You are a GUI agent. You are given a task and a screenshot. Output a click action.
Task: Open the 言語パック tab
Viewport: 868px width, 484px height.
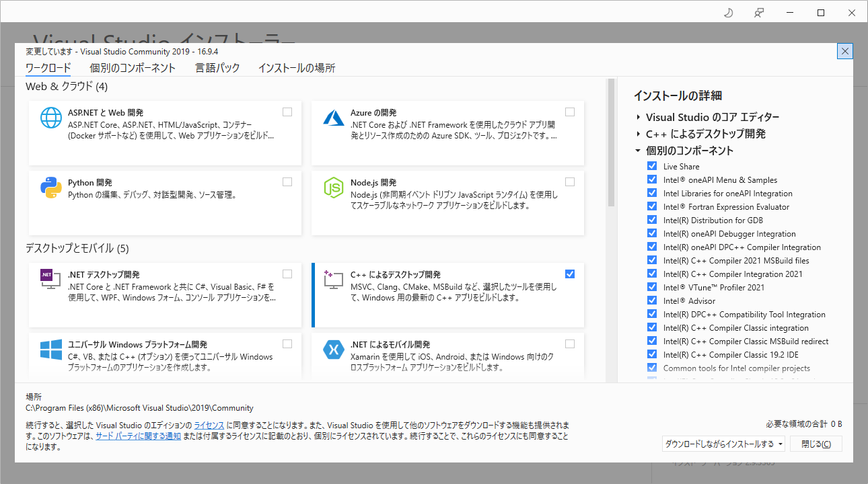pyautogui.click(x=217, y=68)
